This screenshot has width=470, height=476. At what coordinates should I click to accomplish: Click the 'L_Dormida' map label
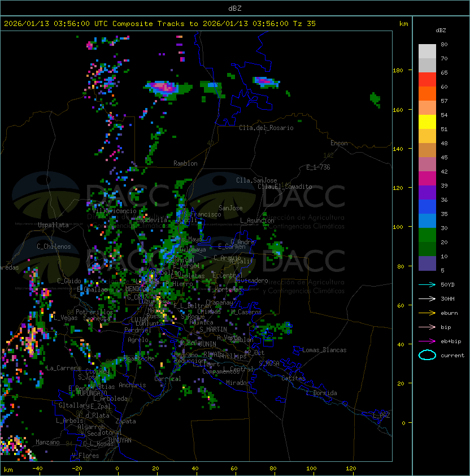(321, 393)
